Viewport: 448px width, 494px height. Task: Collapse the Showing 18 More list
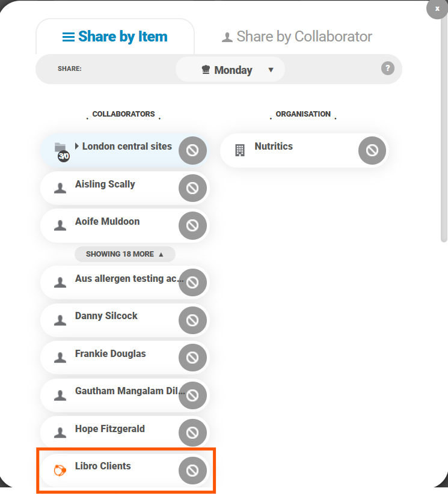(x=124, y=254)
